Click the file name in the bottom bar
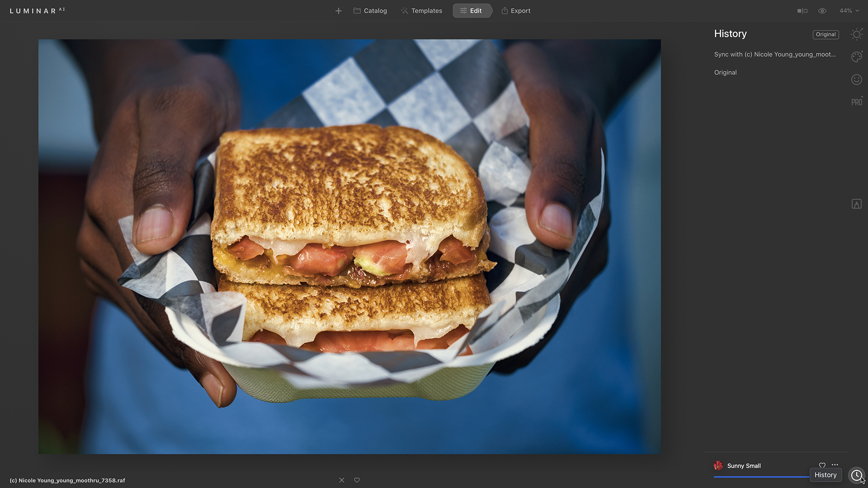Screen dimensions: 868x488 (67, 480)
